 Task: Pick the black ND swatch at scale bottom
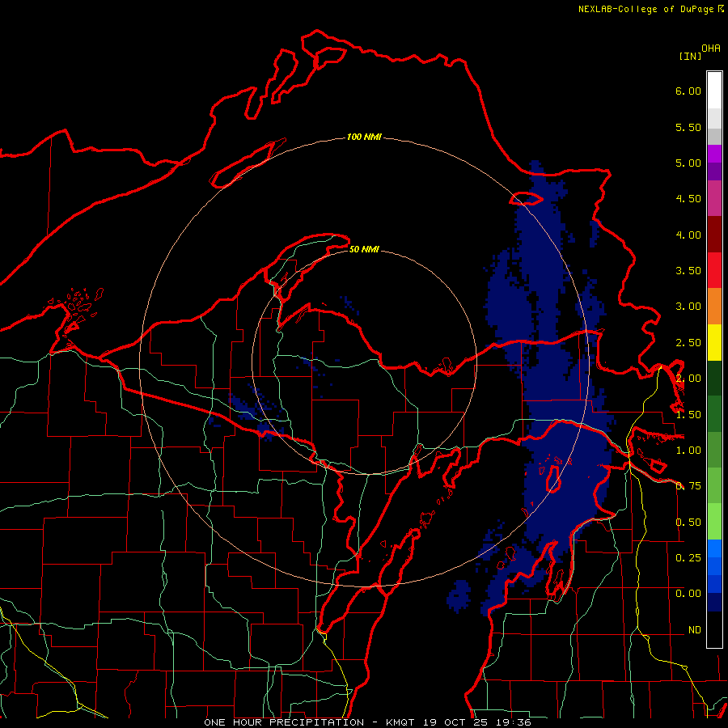point(714,629)
